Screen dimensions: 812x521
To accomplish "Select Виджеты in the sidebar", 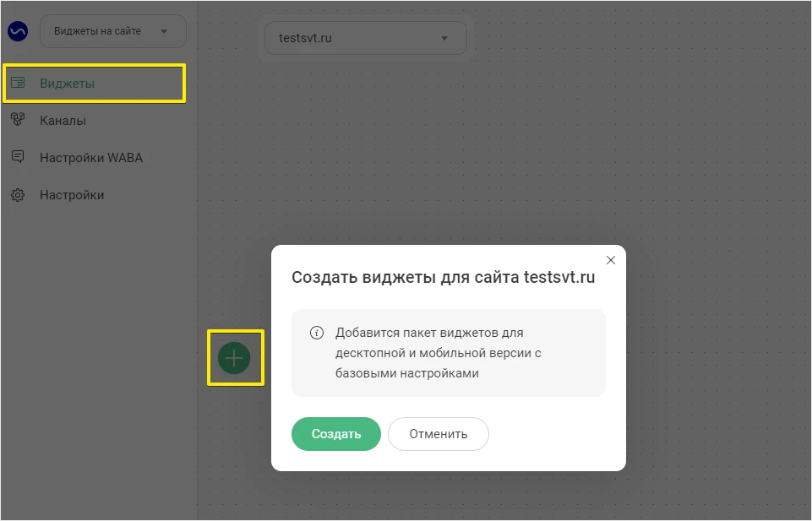I will point(94,84).
